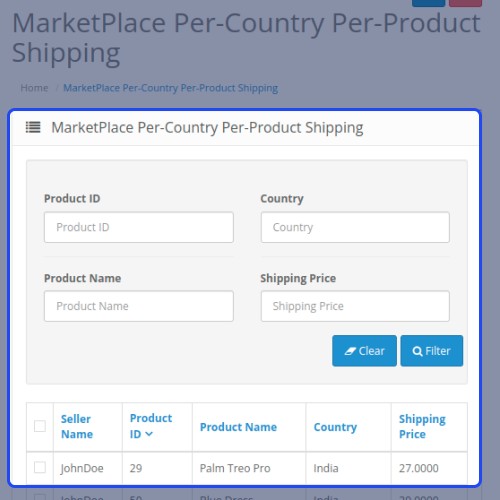Screen dimensions: 500x500
Task: Focus the Shipping Price filter input
Action: 355,306
